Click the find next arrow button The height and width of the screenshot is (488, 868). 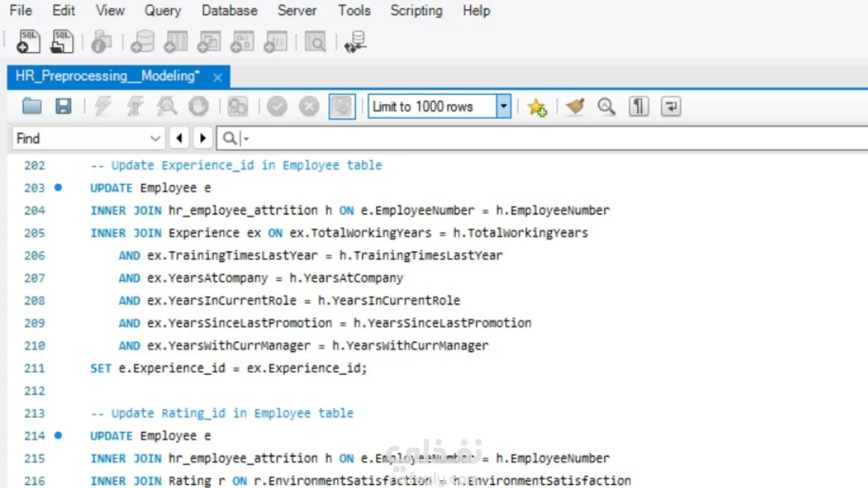203,138
